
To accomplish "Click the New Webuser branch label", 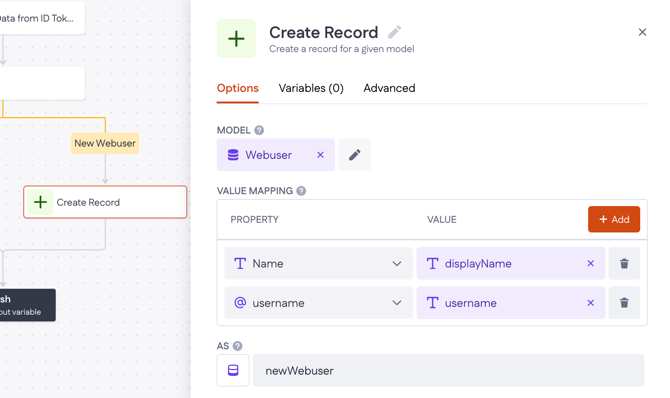I will click(105, 143).
